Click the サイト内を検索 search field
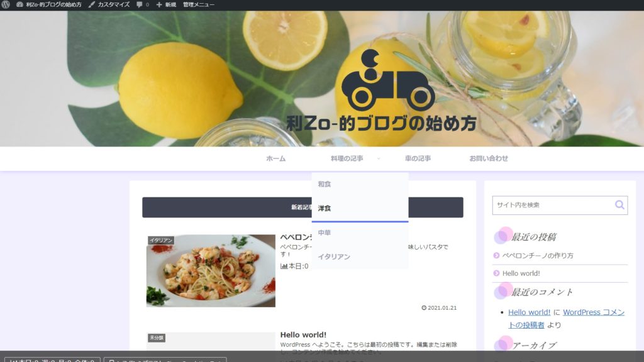The height and width of the screenshot is (362, 644). 552,205
